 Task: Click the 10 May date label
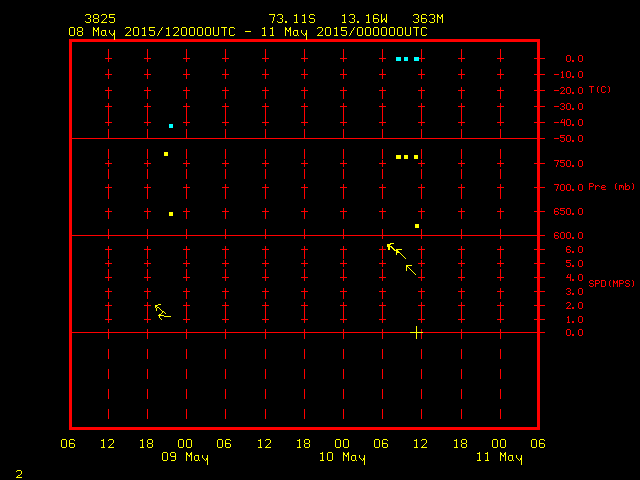(342, 458)
